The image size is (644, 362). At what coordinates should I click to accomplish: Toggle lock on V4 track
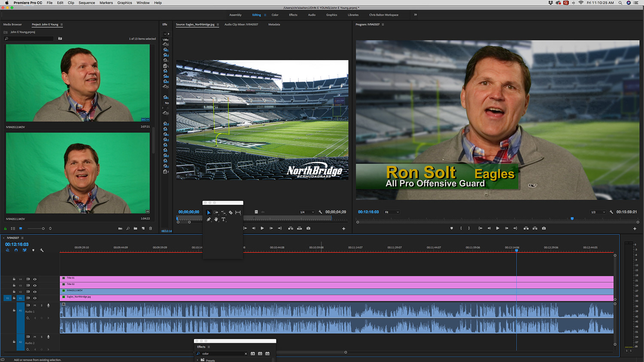14,279
